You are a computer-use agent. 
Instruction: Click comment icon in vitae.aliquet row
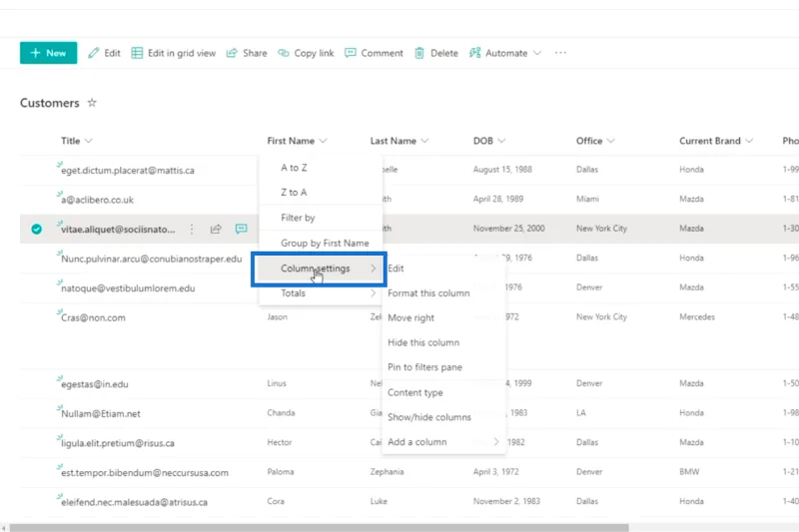coord(241,230)
